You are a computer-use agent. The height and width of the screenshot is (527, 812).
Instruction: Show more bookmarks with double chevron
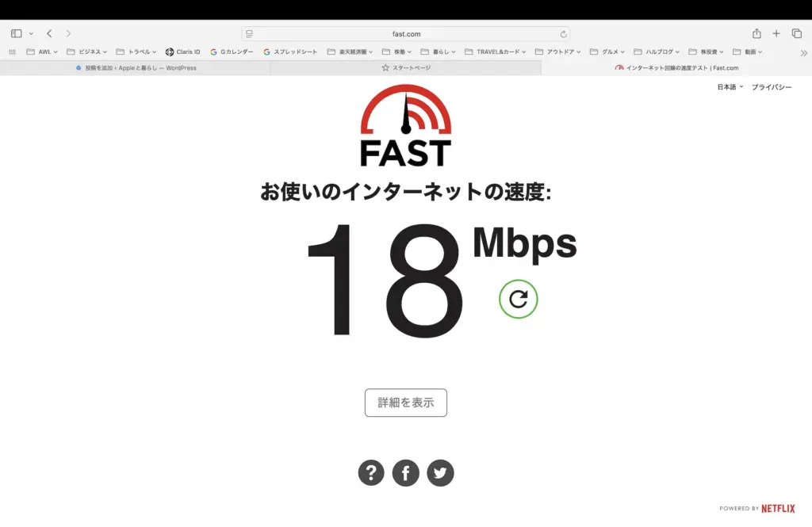(803, 52)
